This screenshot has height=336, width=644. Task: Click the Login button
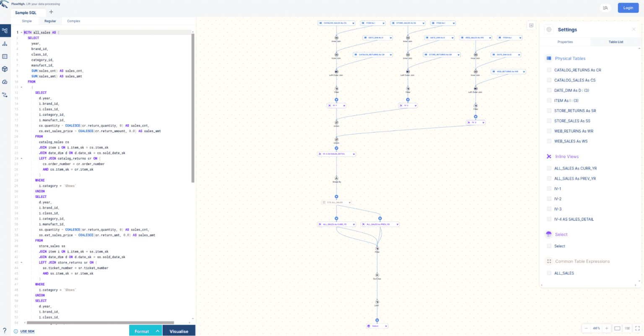628,8
